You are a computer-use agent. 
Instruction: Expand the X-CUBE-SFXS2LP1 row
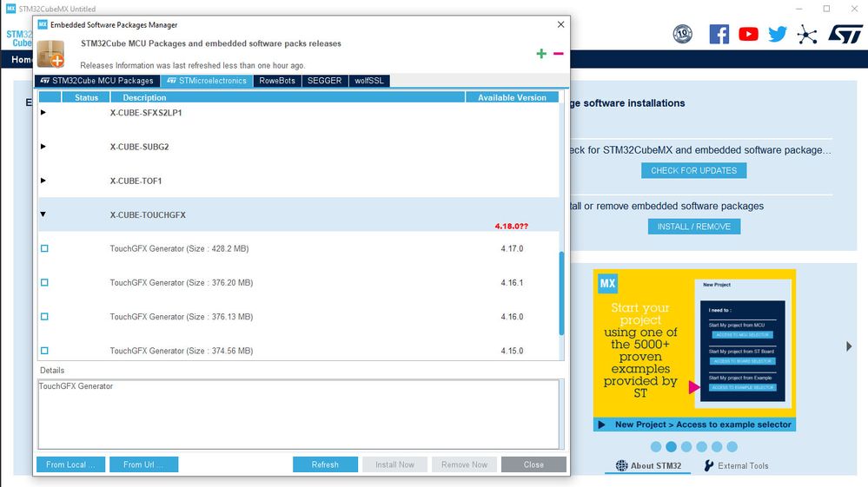point(43,112)
